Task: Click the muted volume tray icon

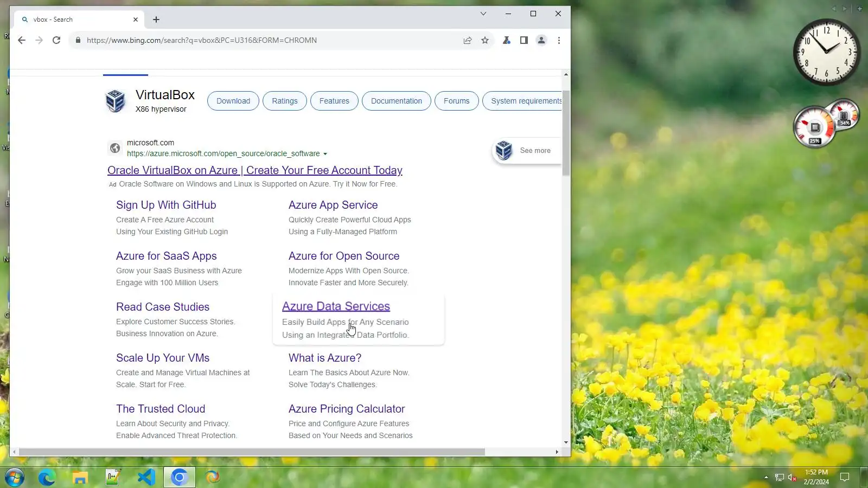Action: point(793,478)
